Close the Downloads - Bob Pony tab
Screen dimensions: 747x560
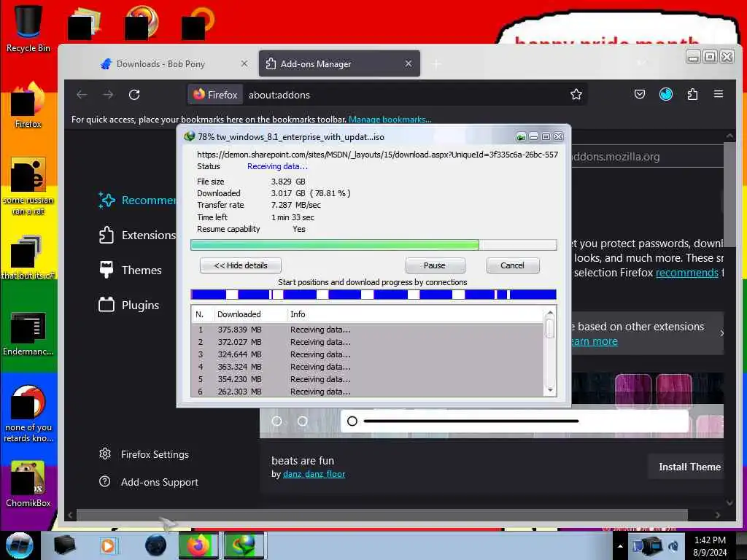pos(244,63)
